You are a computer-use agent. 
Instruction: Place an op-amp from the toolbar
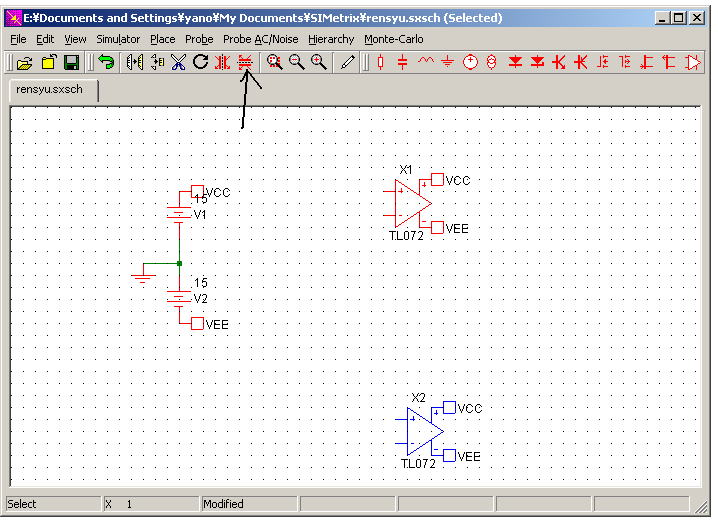pyautogui.click(x=692, y=62)
